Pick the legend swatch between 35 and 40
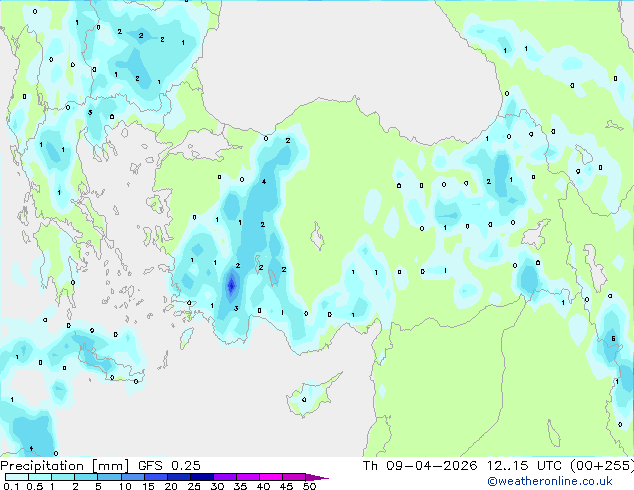The height and width of the screenshot is (490, 634). 247,477
